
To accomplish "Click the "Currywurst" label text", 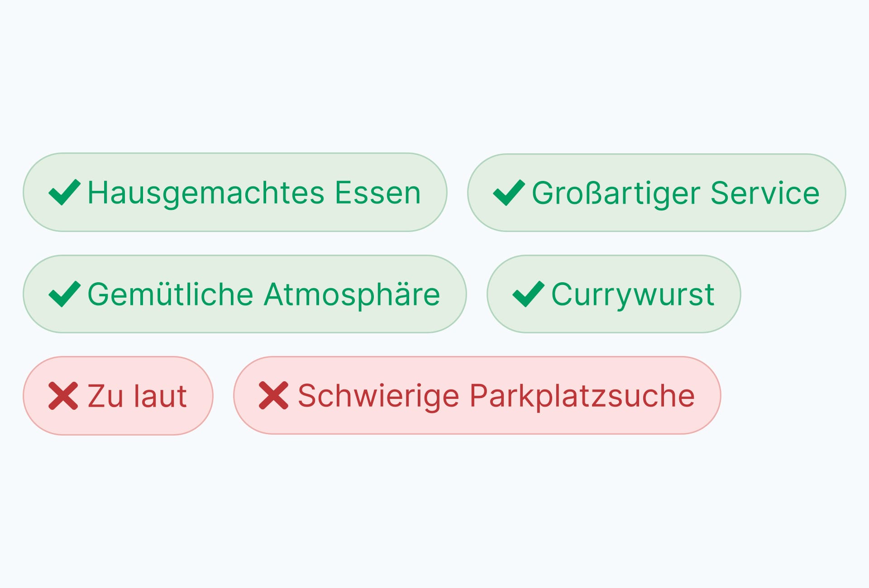I will point(633,295).
